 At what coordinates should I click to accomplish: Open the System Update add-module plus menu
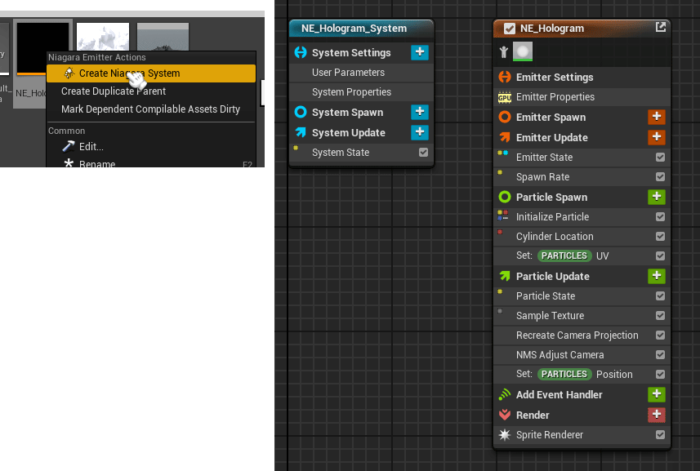tap(420, 132)
